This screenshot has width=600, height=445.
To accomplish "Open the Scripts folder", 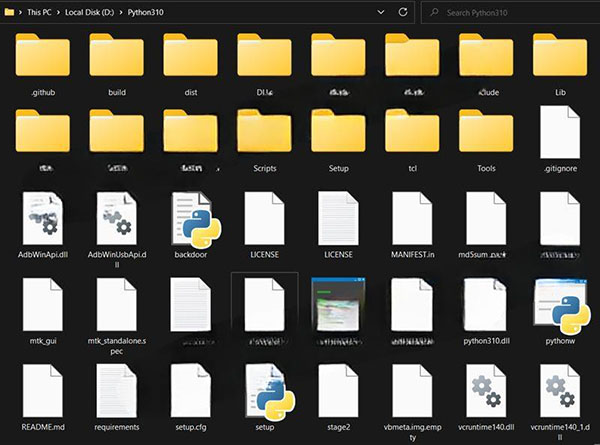I will click(264, 135).
